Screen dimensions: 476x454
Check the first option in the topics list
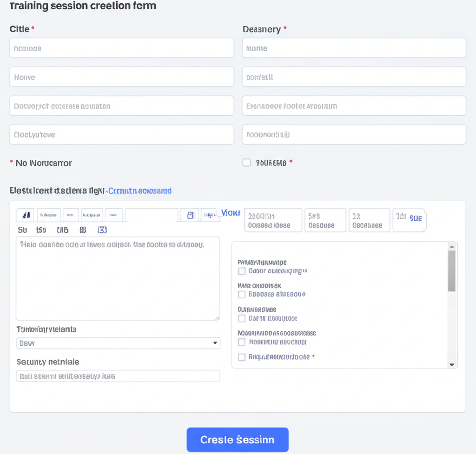[242, 271]
